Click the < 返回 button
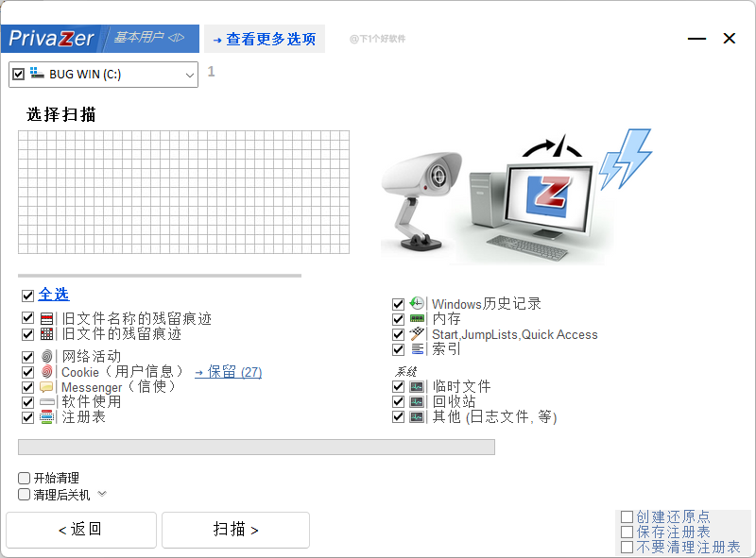Screen dimensions: 756x558 coord(81,530)
